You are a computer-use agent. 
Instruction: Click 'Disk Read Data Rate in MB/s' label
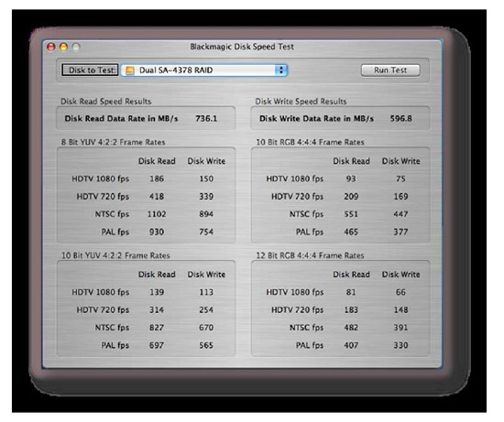pyautogui.click(x=121, y=118)
